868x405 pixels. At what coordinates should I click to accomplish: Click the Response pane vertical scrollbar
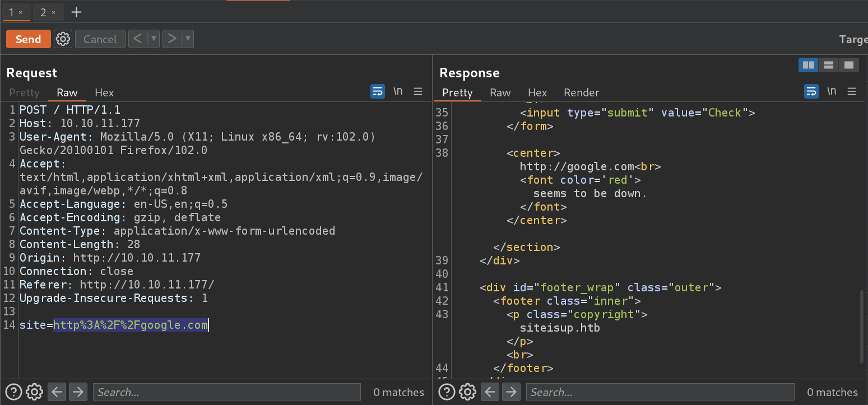point(862,327)
